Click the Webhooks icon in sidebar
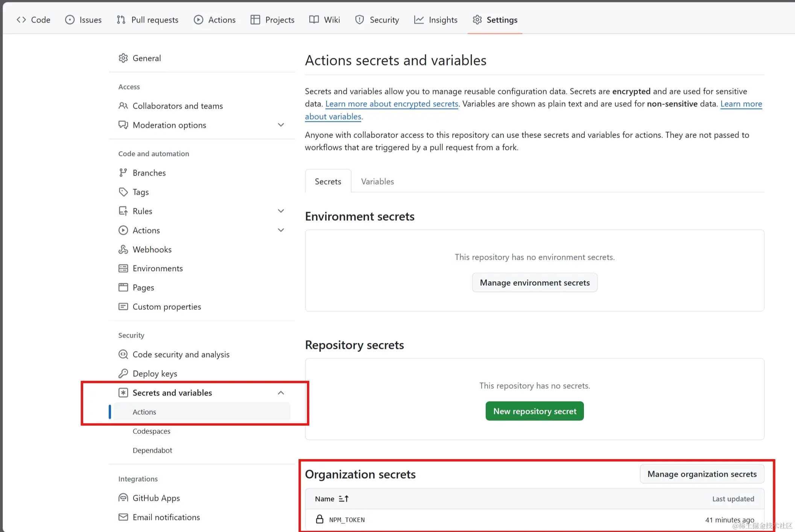Image resolution: width=795 pixels, height=532 pixels. point(123,249)
